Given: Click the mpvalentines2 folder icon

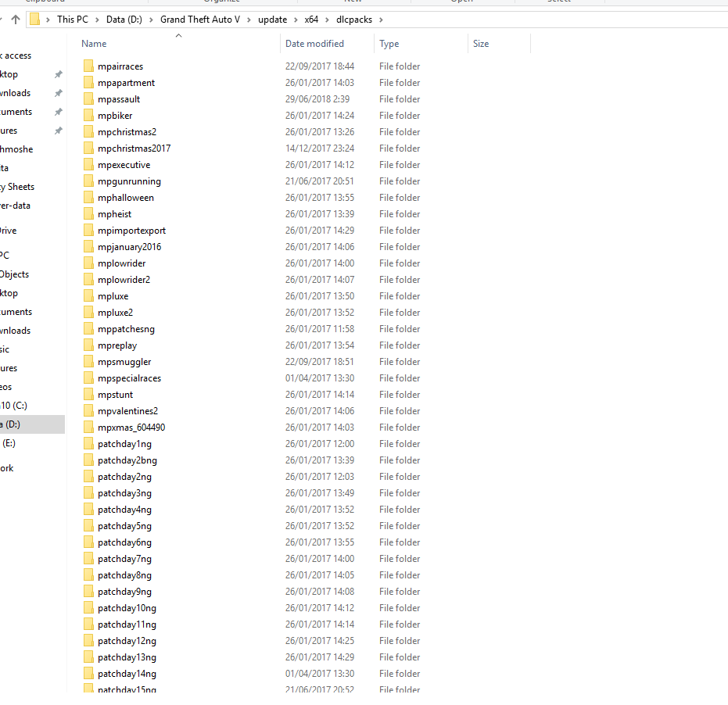Looking at the screenshot, I should [88, 411].
